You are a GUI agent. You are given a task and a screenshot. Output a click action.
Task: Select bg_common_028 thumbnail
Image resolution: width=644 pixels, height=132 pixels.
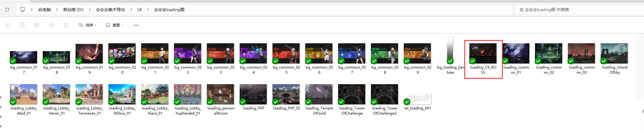pyautogui.click(x=384, y=54)
